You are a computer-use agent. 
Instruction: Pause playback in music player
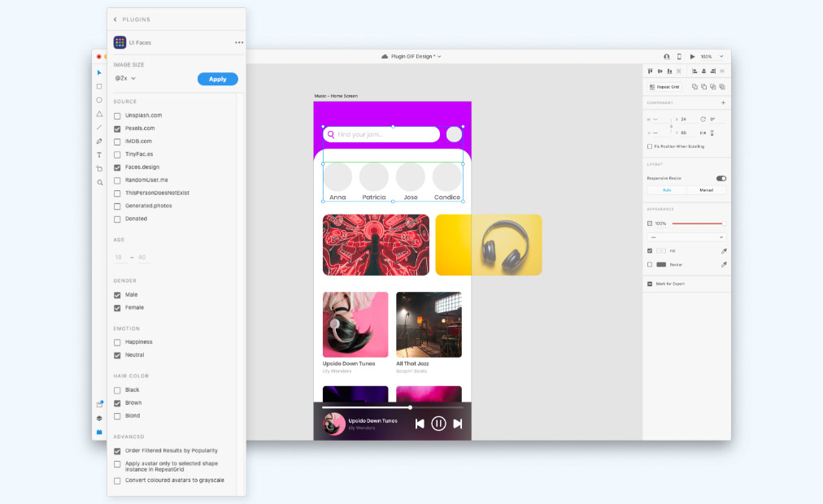pyautogui.click(x=438, y=424)
